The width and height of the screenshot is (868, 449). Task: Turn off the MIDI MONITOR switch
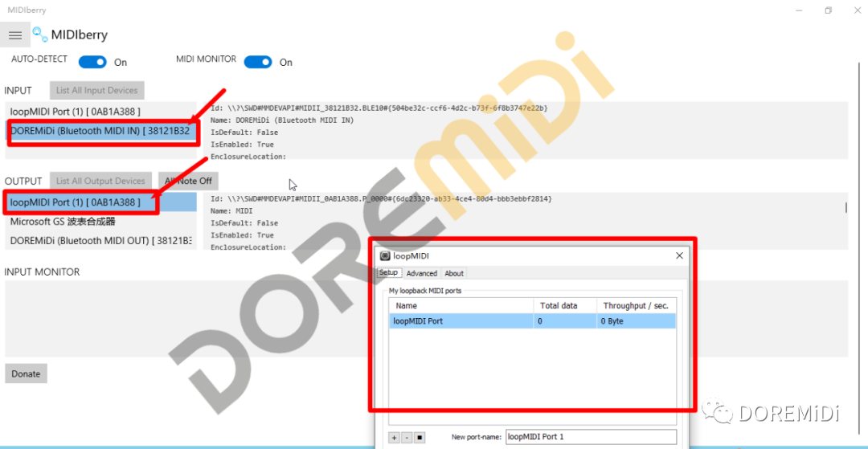coord(258,62)
